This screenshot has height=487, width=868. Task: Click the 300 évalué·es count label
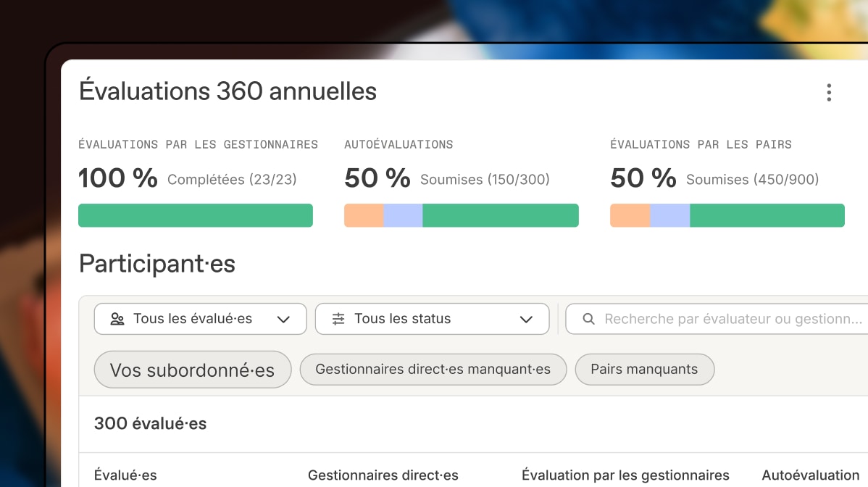[x=150, y=423]
